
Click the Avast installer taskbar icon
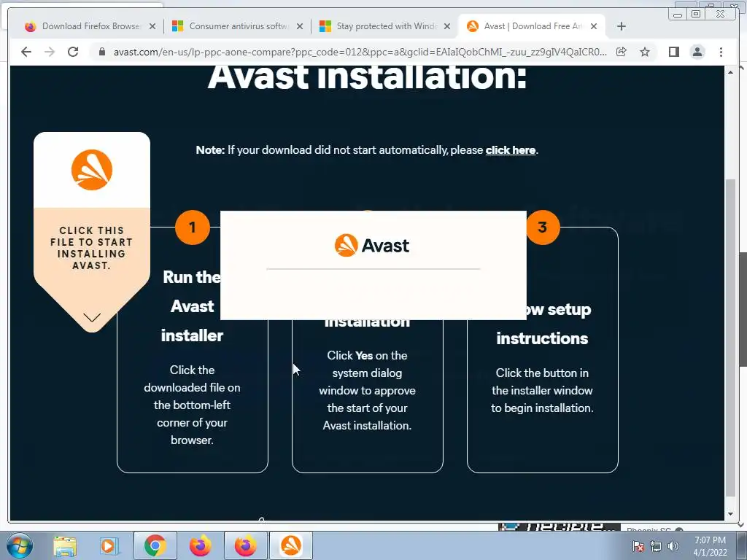291,545
